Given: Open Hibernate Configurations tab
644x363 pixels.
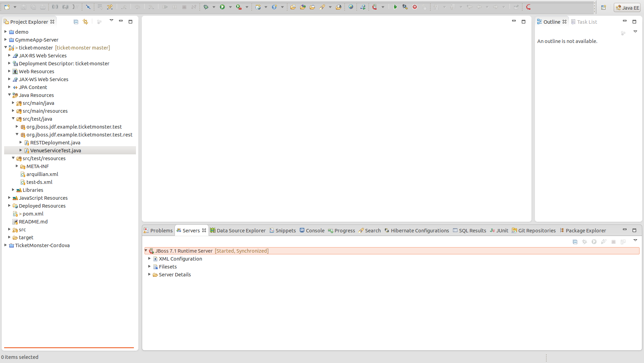Looking at the screenshot, I should pyautogui.click(x=417, y=231).
